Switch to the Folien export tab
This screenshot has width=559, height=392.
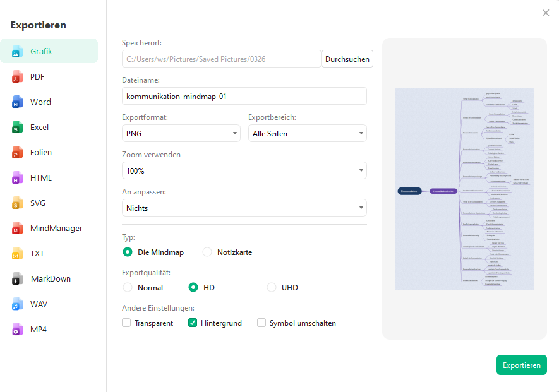tap(41, 153)
